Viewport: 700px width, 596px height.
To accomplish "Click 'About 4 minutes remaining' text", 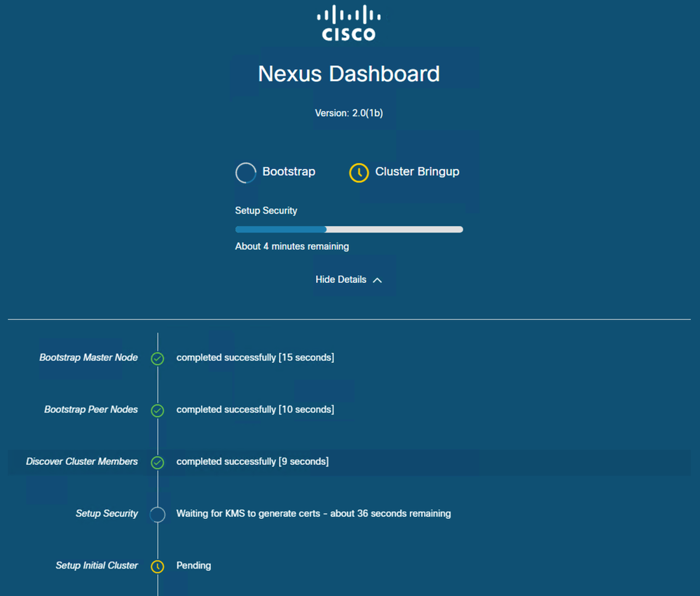I will point(292,247).
